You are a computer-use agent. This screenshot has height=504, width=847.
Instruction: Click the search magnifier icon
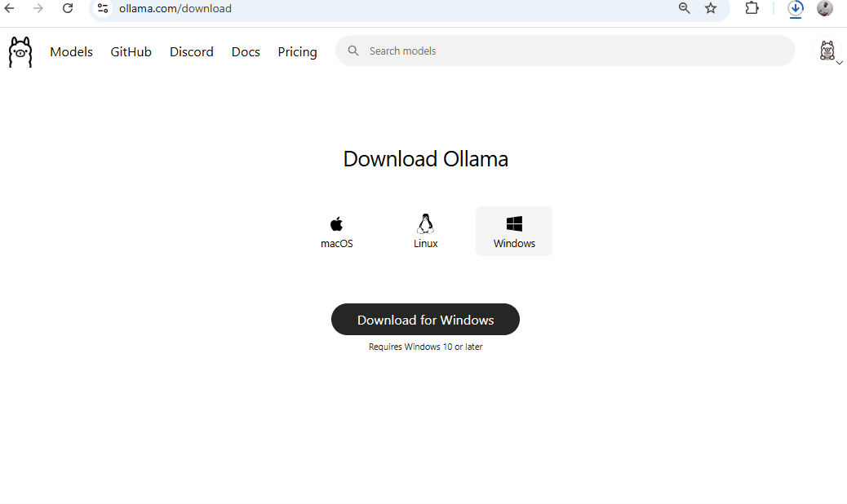click(353, 51)
